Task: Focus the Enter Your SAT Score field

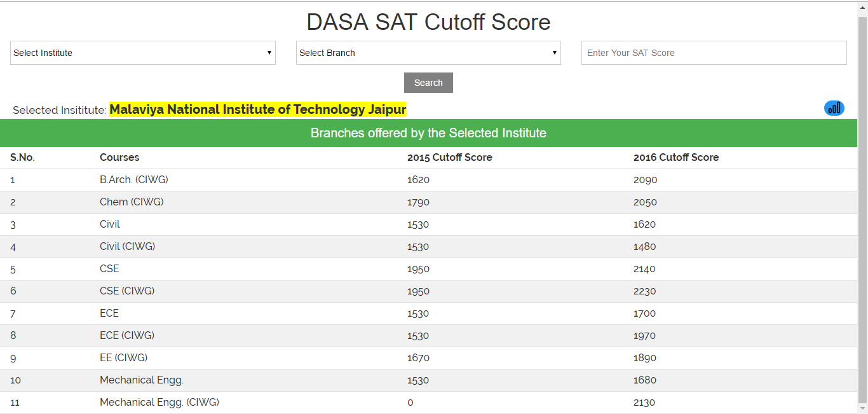Action: pos(714,53)
